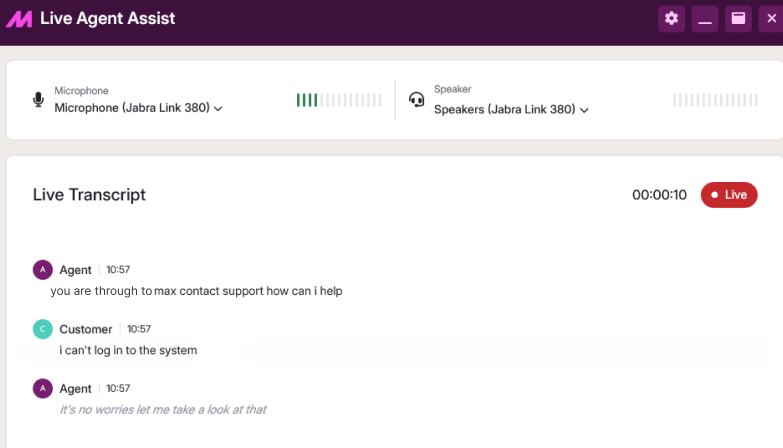Select the agent's "no worries" pending message

click(x=163, y=410)
